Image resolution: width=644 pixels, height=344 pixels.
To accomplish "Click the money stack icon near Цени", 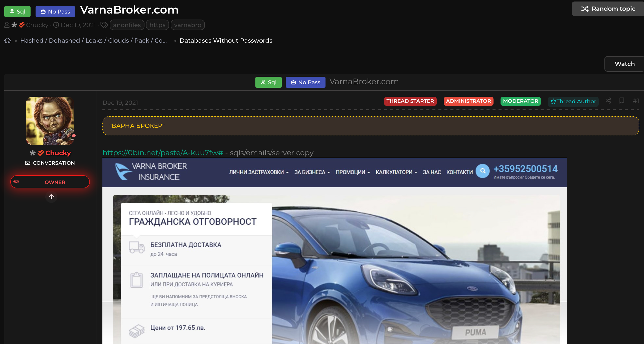I will point(137,331).
